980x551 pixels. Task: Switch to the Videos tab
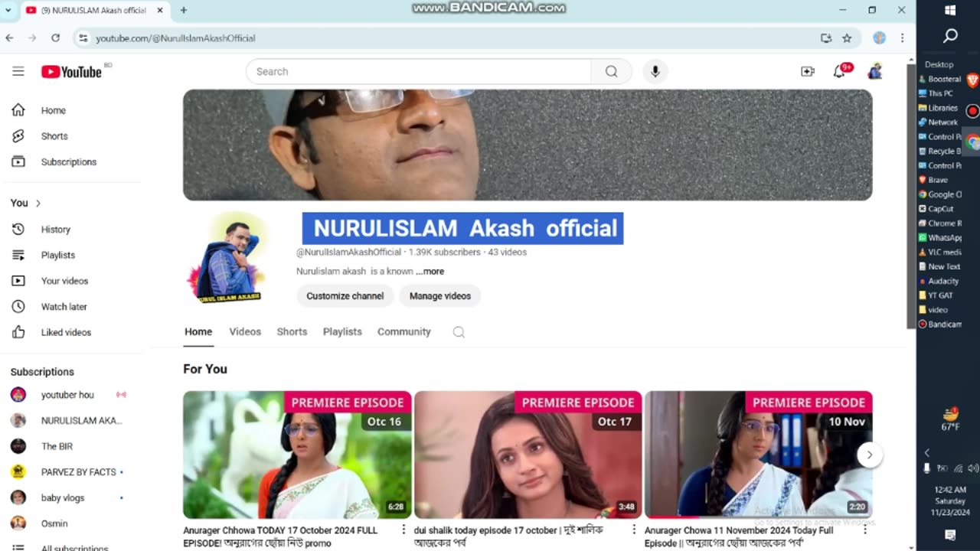[x=245, y=332]
